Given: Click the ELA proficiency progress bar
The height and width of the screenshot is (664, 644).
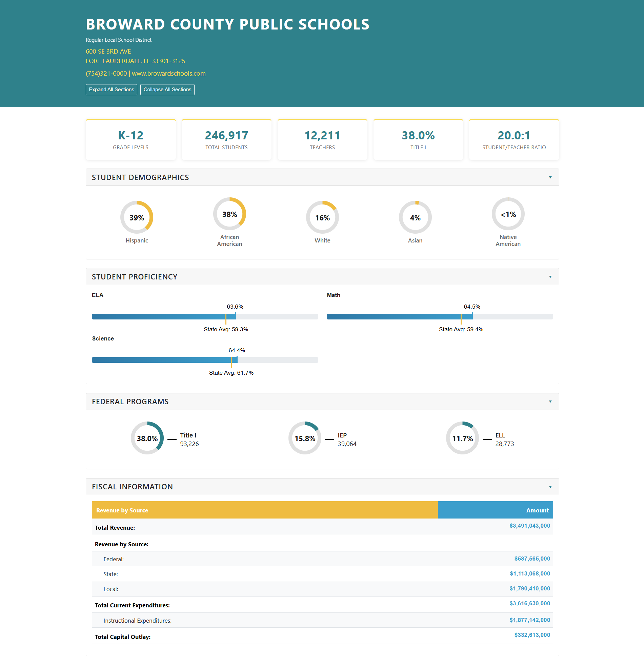Looking at the screenshot, I should (205, 316).
